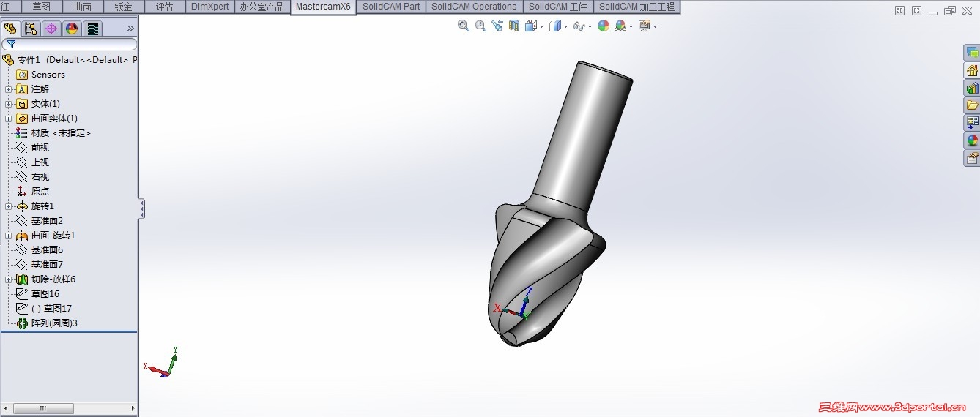Expand the 实体(1) solid bodies node
Image resolution: width=980 pixels, height=417 pixels.
pos(9,104)
